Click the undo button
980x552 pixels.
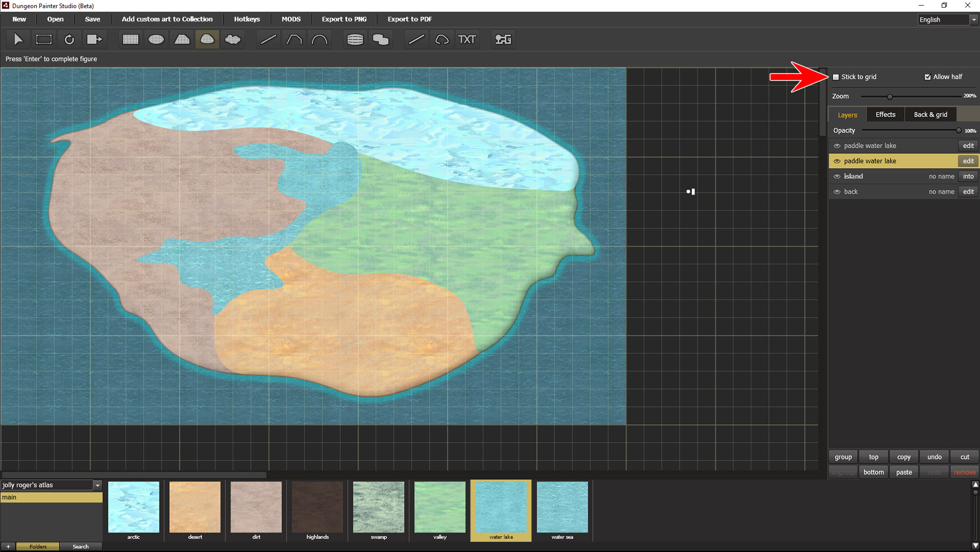[x=934, y=457]
